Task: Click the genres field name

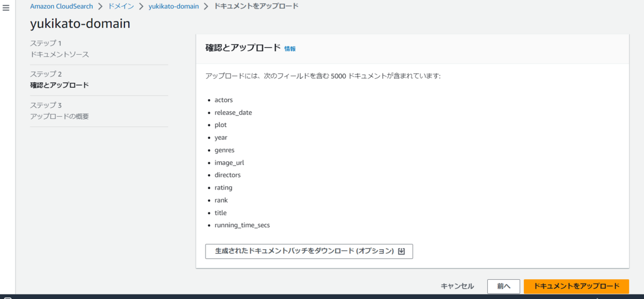Action: (x=224, y=150)
